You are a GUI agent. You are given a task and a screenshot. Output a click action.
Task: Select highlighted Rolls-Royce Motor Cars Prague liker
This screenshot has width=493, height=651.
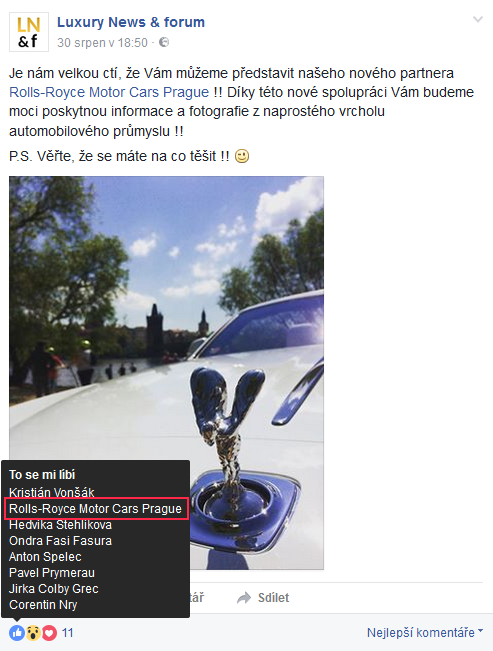click(x=96, y=509)
